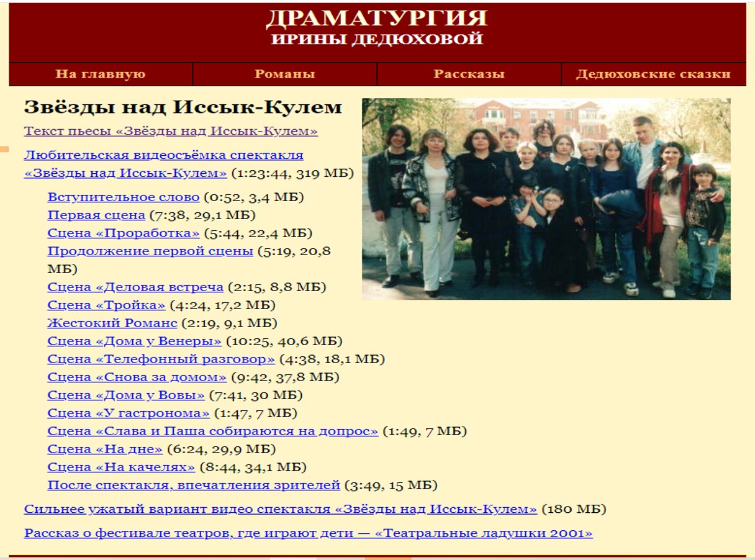This screenshot has width=755, height=560.
Task: Open Сцена «Слава и Паша собираются на допрос»
Action: tap(212, 431)
